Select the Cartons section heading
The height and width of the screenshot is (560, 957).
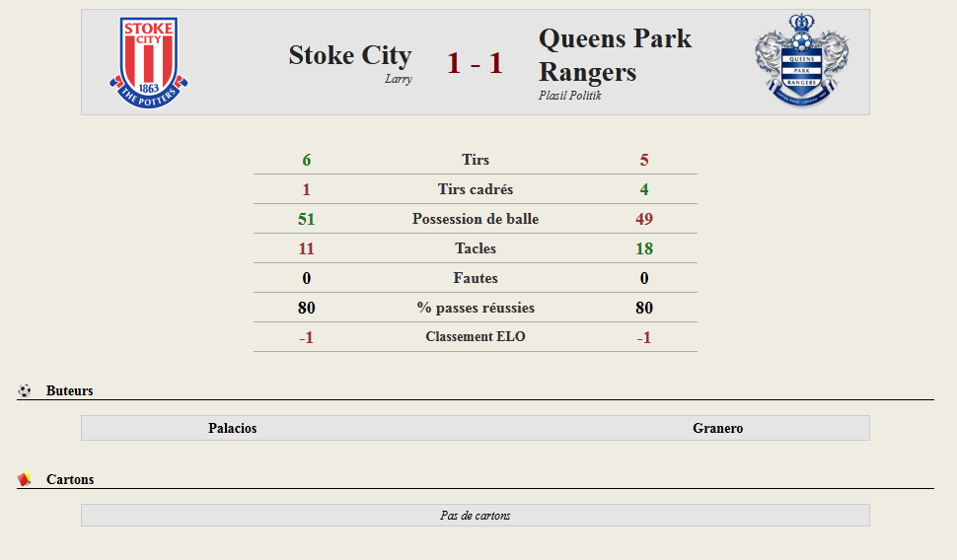click(x=70, y=479)
